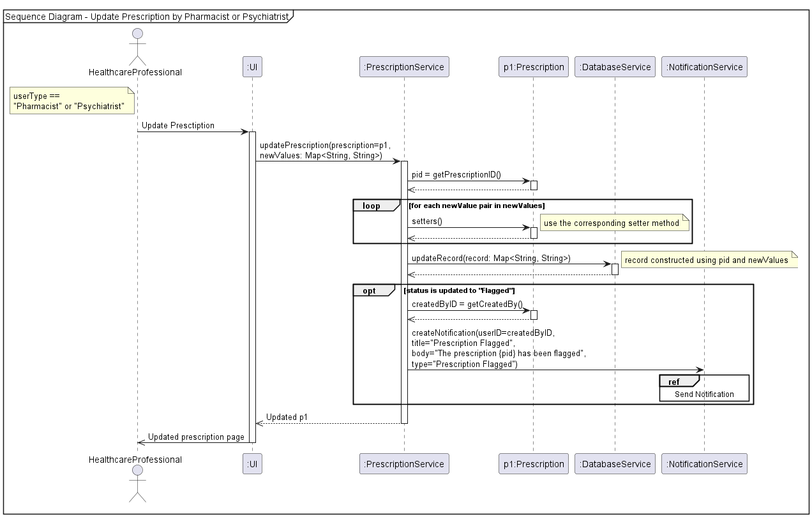The height and width of the screenshot is (517, 812).
Task: Click the 'updateRecord(record: Map<String, String>)' message
Action: (491, 258)
